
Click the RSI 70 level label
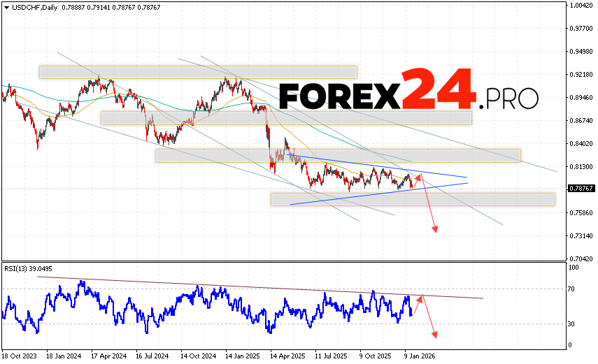coord(572,288)
